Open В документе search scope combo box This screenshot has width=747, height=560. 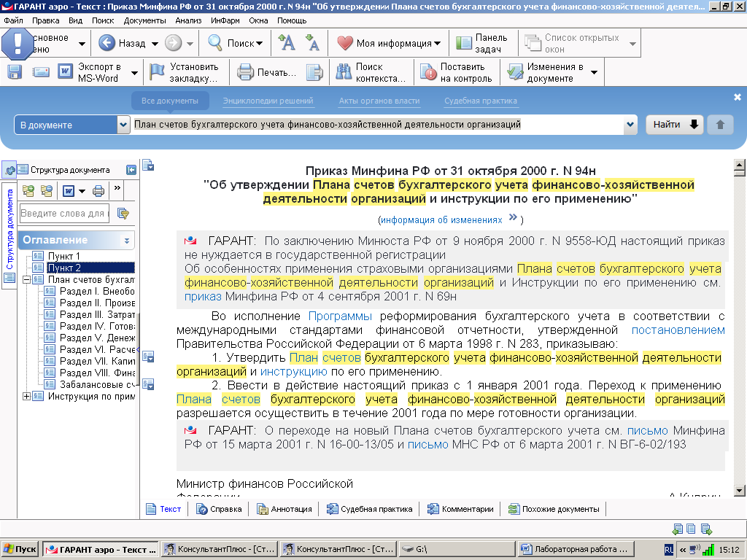72,125
